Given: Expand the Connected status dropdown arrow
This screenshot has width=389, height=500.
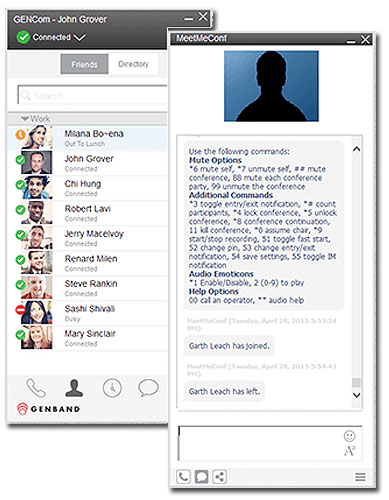Looking at the screenshot, I should coord(79,38).
